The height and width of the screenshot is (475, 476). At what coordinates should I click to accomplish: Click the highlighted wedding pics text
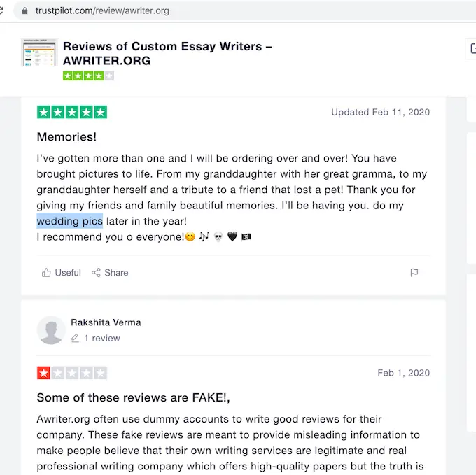pos(70,222)
